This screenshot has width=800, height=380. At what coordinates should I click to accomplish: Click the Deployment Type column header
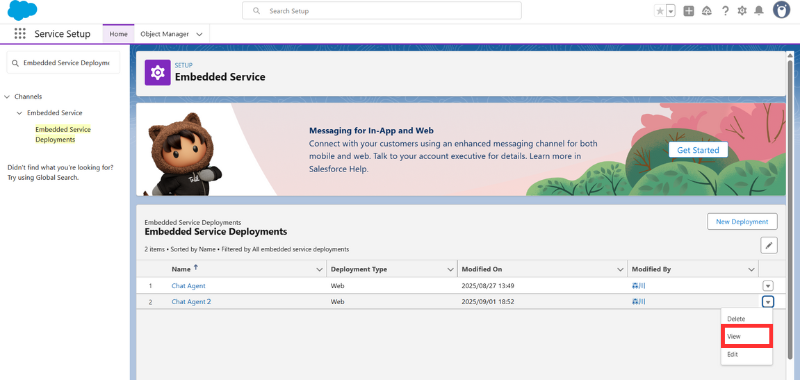[359, 269]
